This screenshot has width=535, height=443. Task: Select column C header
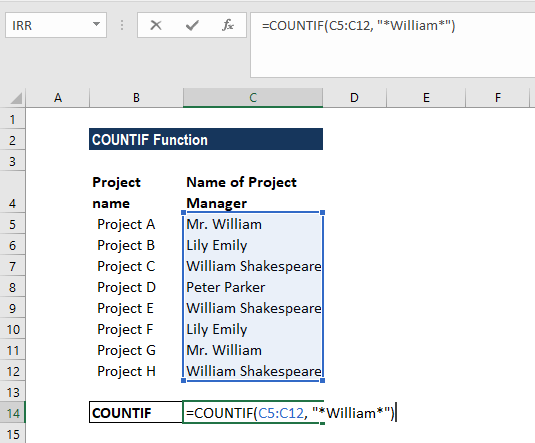253,98
